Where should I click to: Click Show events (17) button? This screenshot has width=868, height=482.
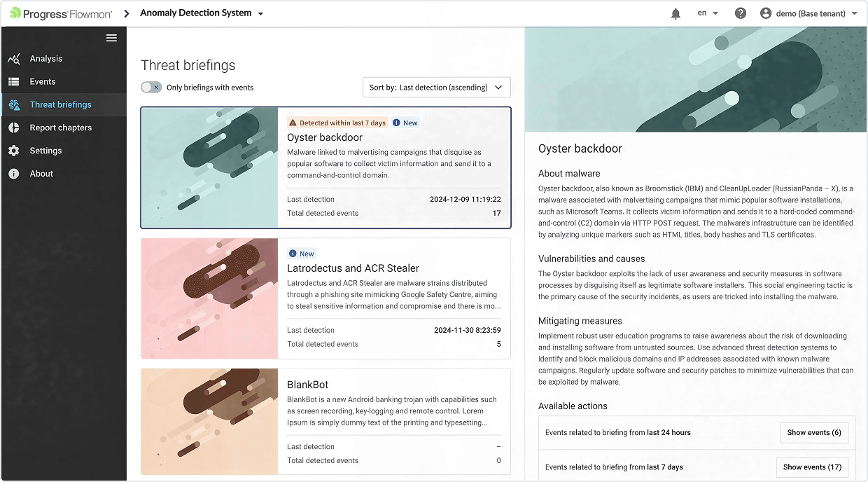tap(812, 467)
